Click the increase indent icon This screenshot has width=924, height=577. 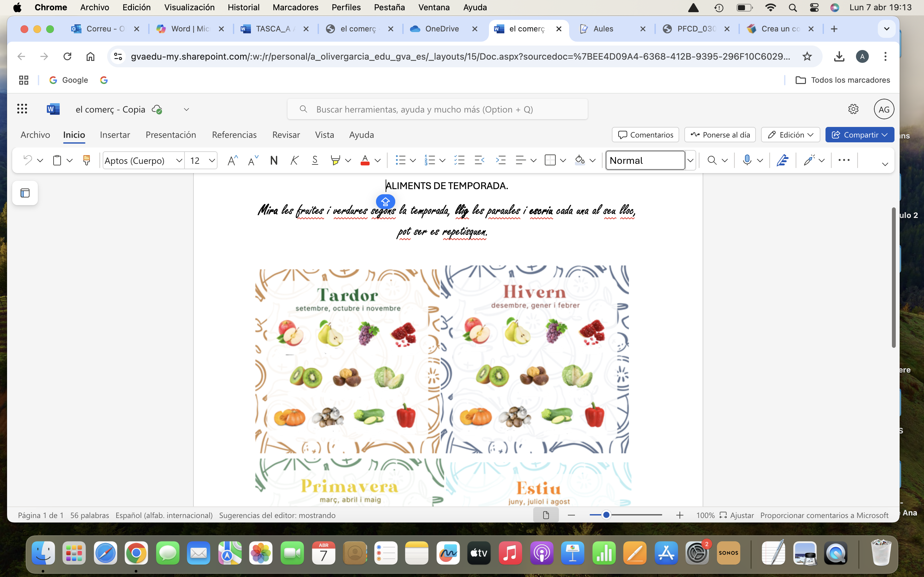click(500, 160)
